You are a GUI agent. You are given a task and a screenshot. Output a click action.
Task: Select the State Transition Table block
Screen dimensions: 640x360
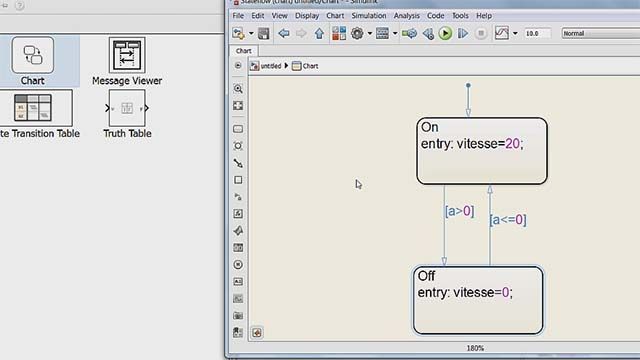(x=36, y=114)
